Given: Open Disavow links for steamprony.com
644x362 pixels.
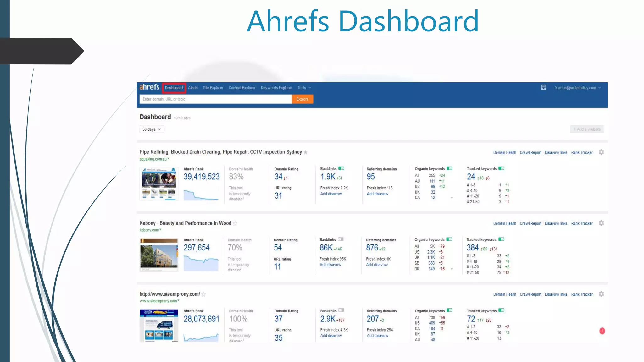Looking at the screenshot, I should click(x=556, y=294).
